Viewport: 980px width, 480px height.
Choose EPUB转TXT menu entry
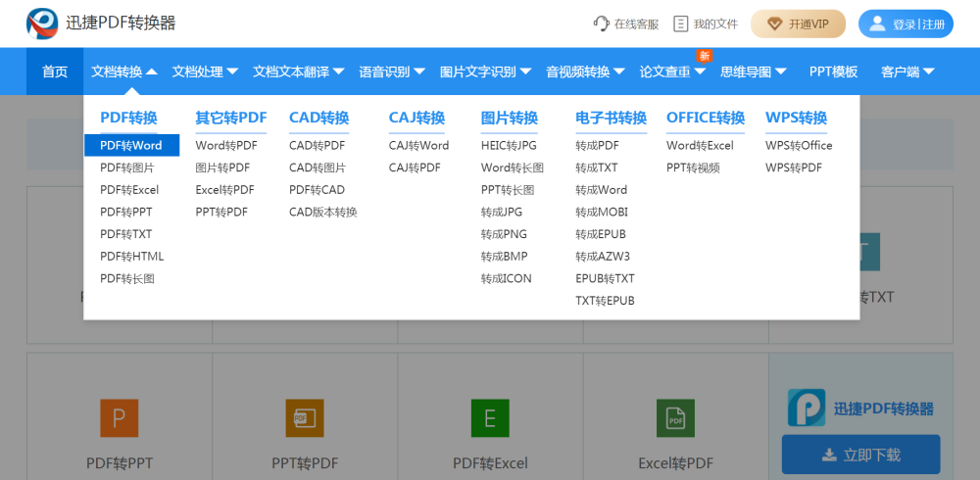tap(605, 279)
